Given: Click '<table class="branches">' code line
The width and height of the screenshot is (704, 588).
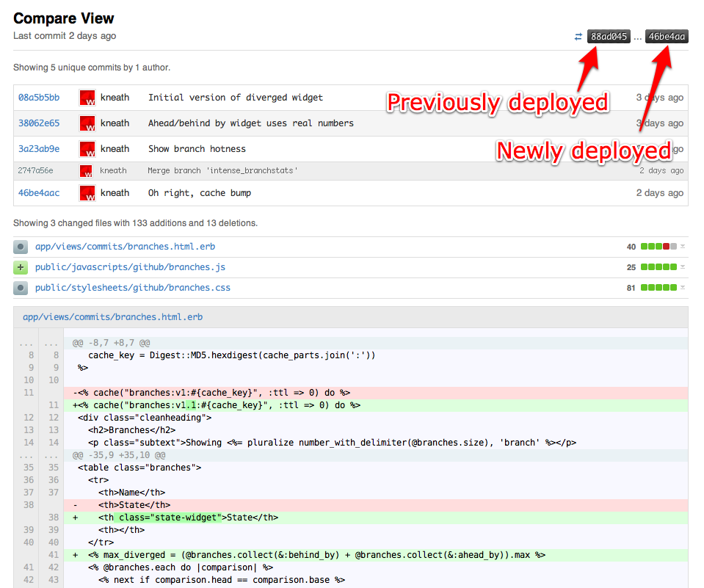Looking at the screenshot, I should [376, 468].
